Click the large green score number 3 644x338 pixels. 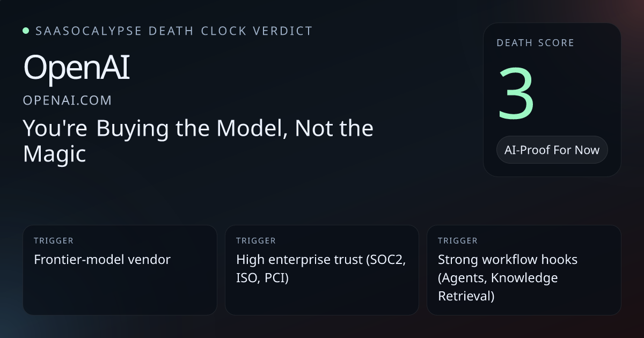pos(516,94)
